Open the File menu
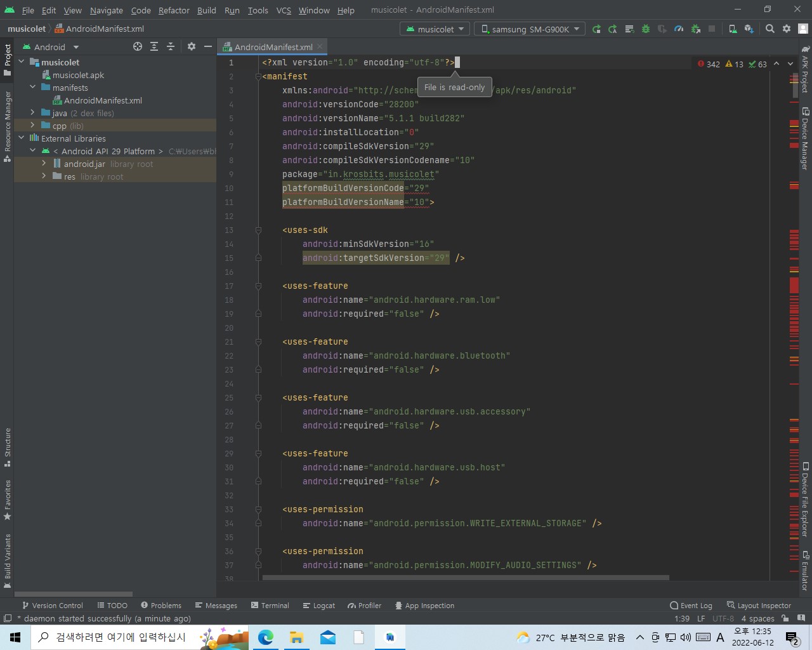 (28, 10)
